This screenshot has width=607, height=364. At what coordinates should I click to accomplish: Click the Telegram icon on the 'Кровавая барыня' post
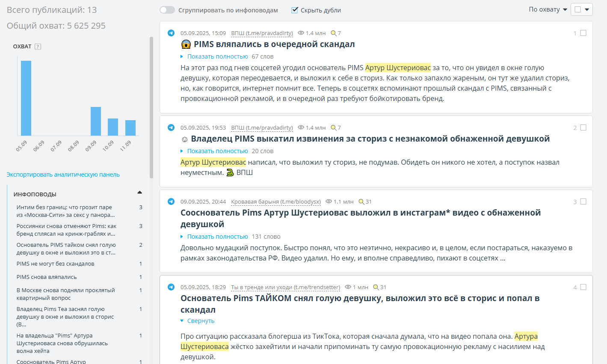click(x=171, y=201)
